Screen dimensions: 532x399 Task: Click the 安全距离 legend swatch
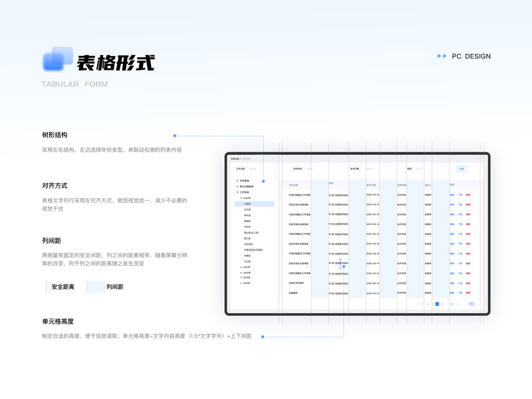click(48, 287)
